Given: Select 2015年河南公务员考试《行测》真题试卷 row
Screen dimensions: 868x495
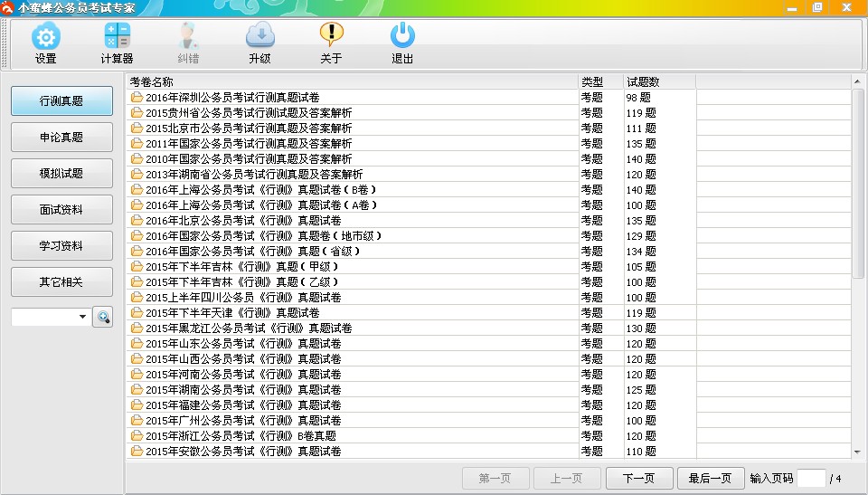Looking at the screenshot, I should coord(489,375).
